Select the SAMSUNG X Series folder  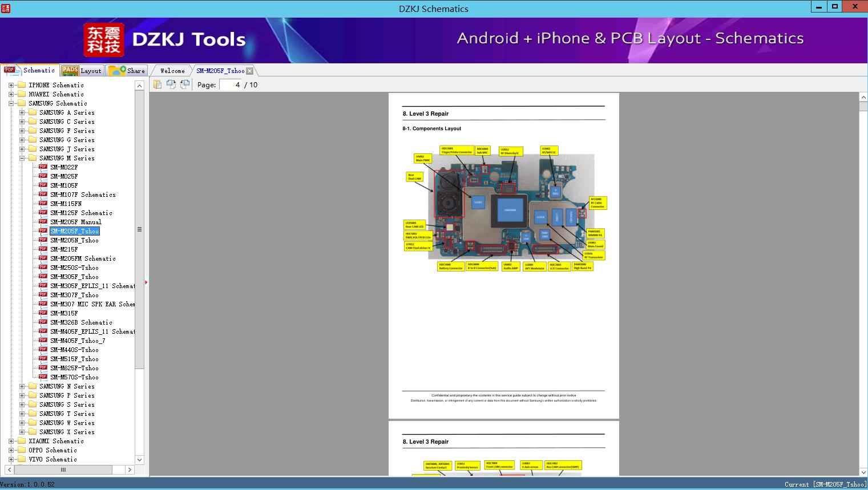pyautogui.click(x=67, y=432)
